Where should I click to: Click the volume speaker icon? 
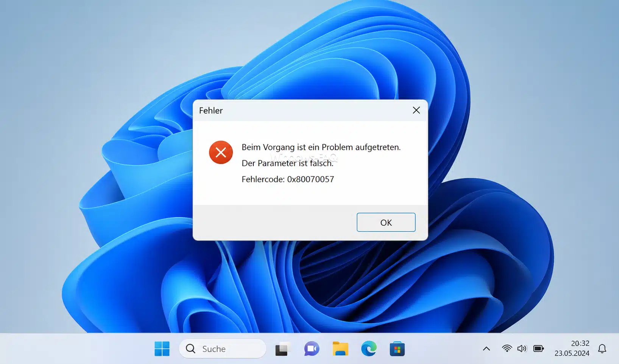522,348
